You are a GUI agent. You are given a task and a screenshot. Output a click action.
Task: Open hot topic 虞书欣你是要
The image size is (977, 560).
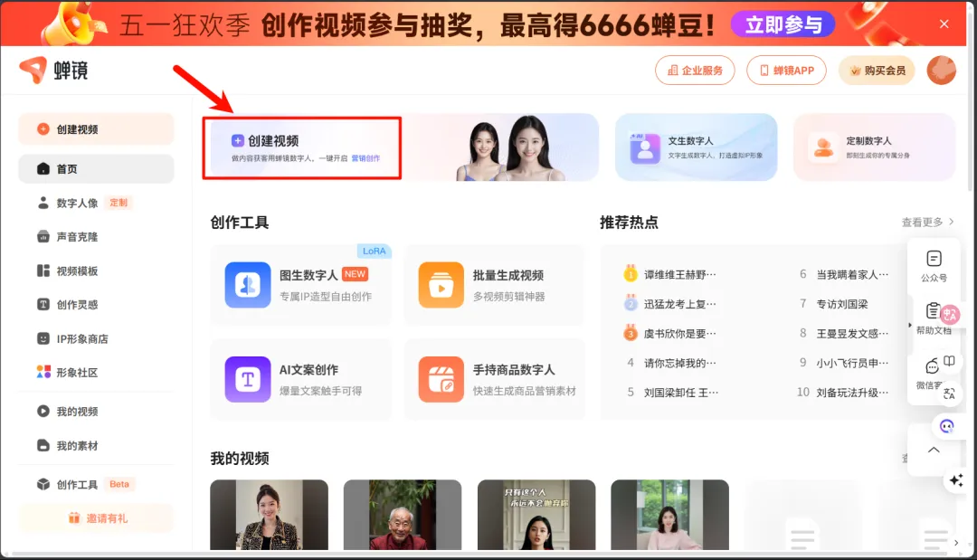click(x=679, y=334)
